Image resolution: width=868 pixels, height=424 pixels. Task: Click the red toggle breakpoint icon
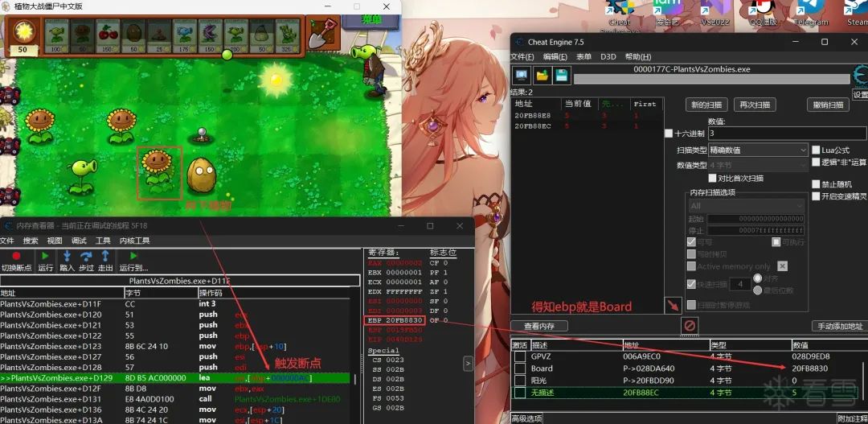point(16,256)
